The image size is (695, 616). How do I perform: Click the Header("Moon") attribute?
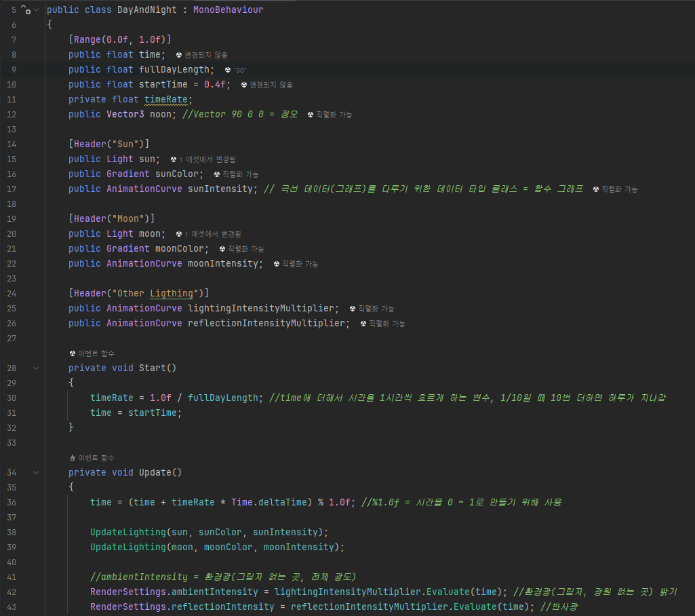[x=112, y=218]
